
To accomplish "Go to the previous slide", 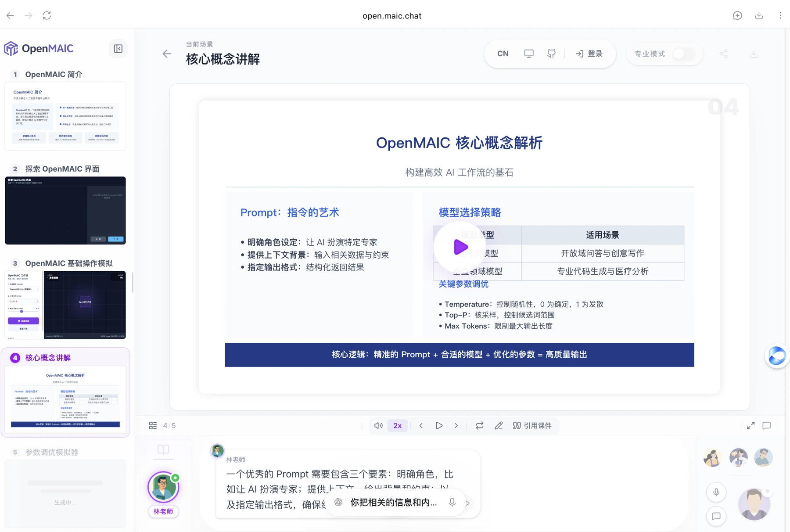I will point(421,425).
